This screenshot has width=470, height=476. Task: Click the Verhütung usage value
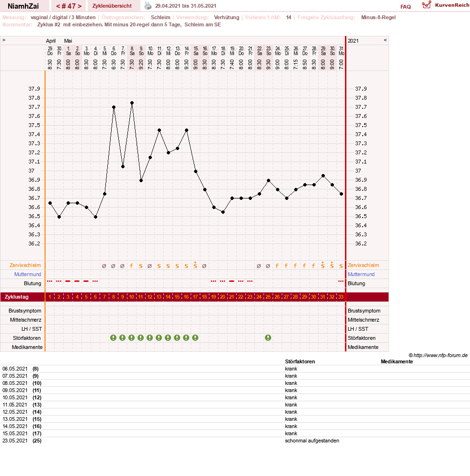(x=226, y=17)
